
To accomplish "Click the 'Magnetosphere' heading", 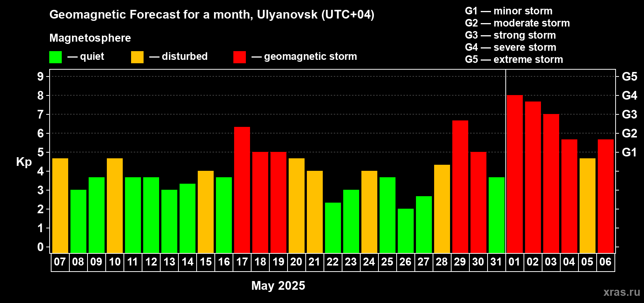I will pyautogui.click(x=90, y=38).
